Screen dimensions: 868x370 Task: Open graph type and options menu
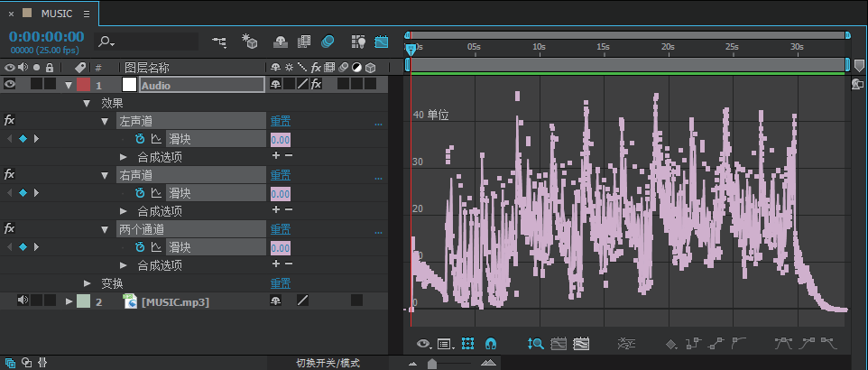(x=445, y=345)
